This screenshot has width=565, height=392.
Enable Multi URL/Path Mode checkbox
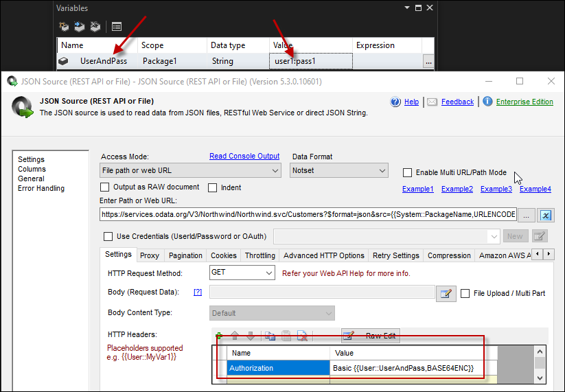click(408, 173)
